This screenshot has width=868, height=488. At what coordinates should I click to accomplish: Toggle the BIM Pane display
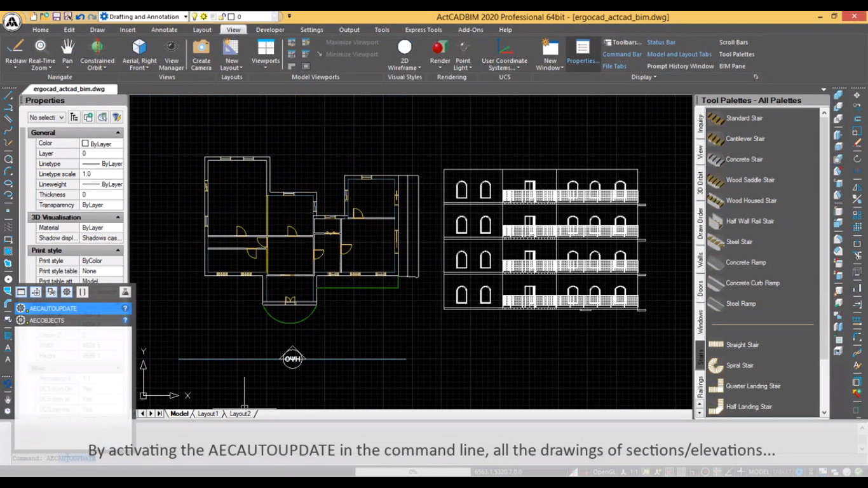coord(732,66)
